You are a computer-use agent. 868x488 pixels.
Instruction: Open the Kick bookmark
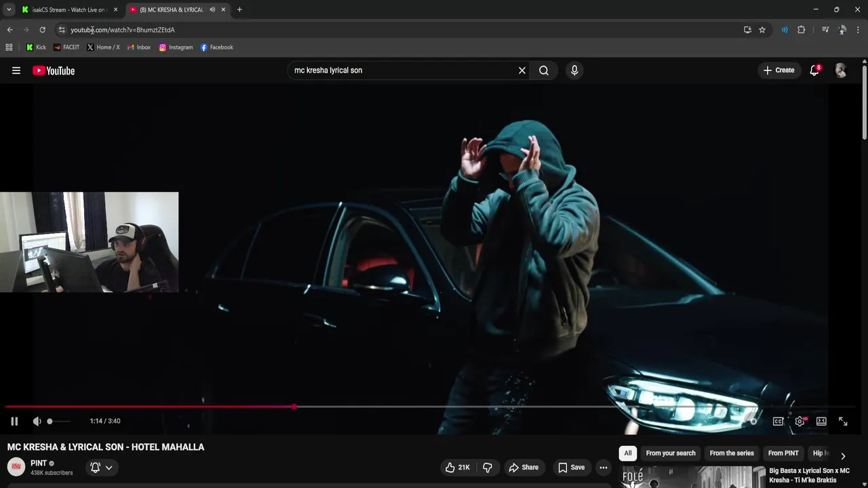click(36, 47)
